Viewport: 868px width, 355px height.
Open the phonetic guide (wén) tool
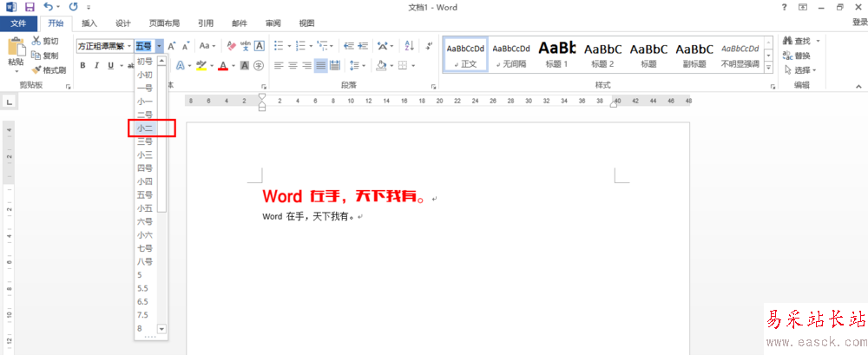click(x=246, y=45)
